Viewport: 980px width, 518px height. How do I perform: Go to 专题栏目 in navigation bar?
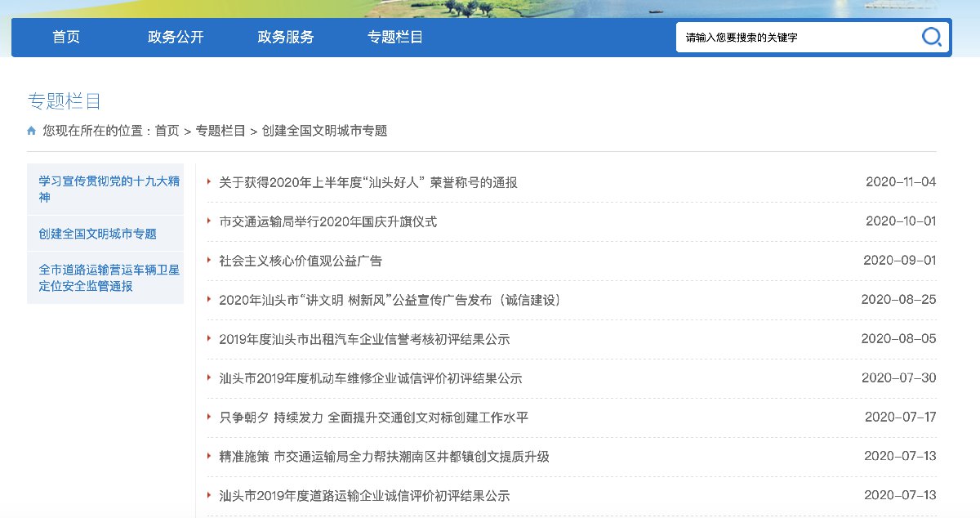[x=395, y=38]
